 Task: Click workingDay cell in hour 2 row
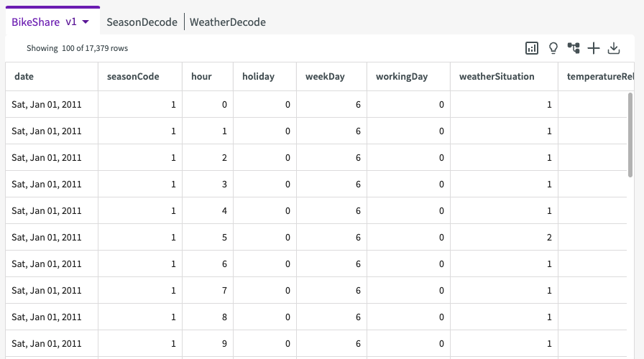pyautogui.click(x=409, y=157)
